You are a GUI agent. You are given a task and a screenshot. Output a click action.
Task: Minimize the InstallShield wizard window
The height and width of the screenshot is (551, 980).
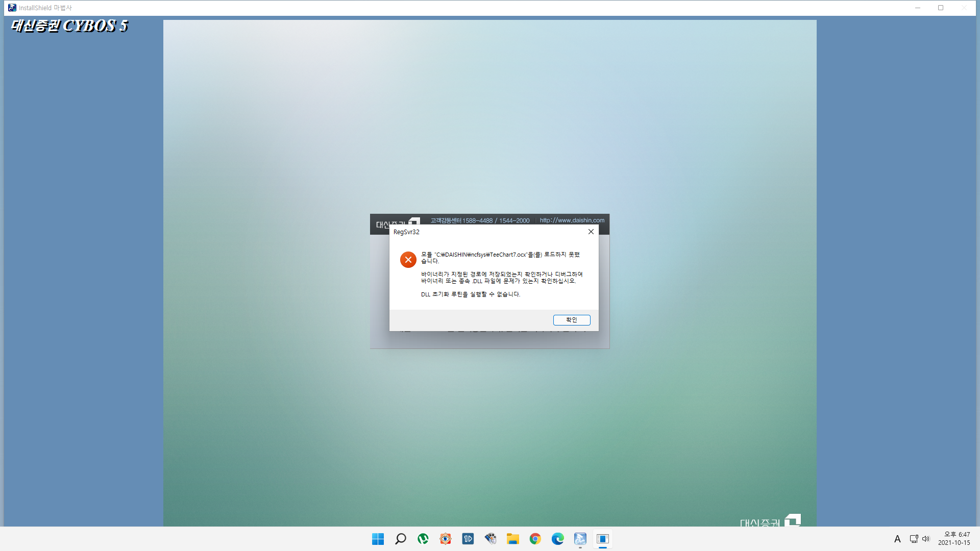tap(918, 8)
